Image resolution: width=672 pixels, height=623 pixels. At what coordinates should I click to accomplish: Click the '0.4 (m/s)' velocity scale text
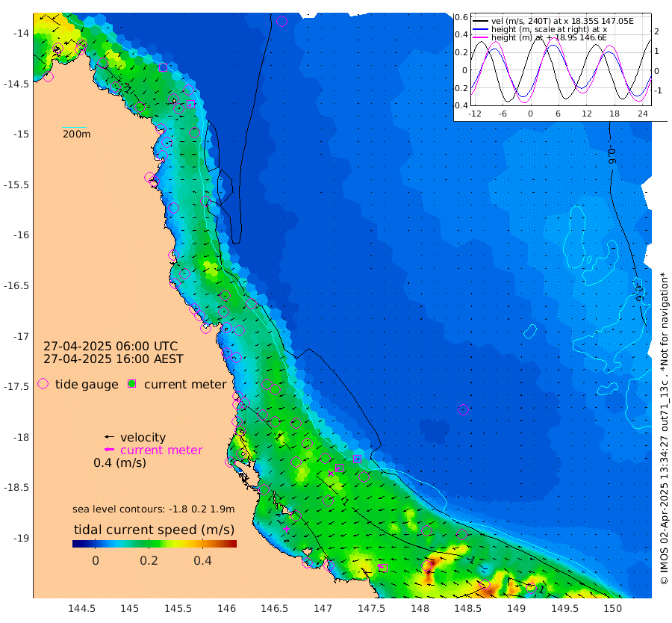click(x=119, y=462)
